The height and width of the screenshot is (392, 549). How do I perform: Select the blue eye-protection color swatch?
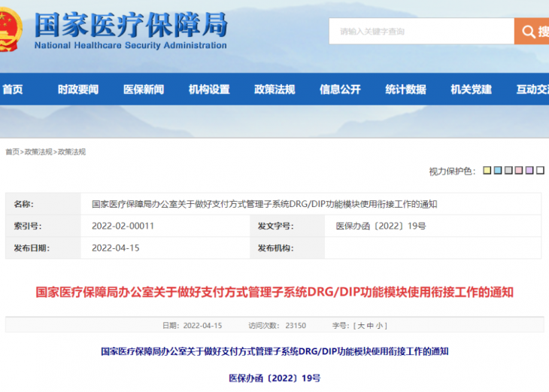tap(498, 171)
